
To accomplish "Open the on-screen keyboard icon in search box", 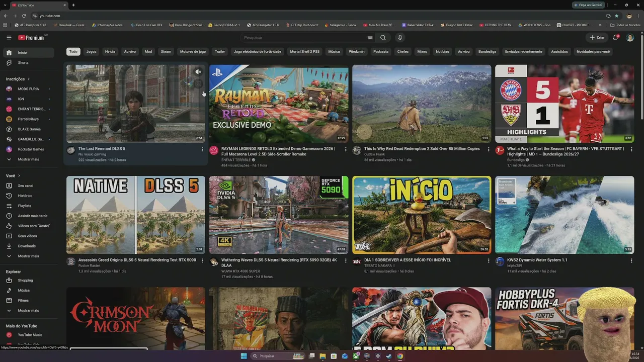I will point(370,38).
